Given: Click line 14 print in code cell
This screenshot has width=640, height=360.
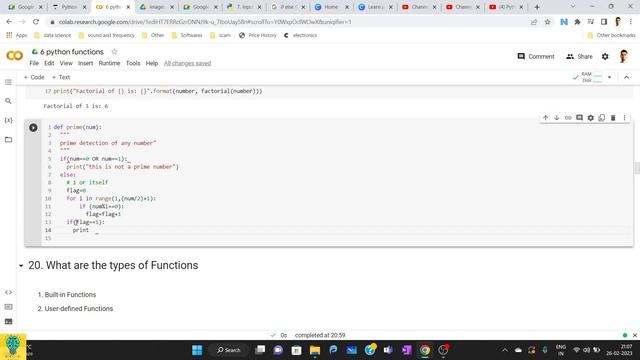Looking at the screenshot, I should point(80,230).
